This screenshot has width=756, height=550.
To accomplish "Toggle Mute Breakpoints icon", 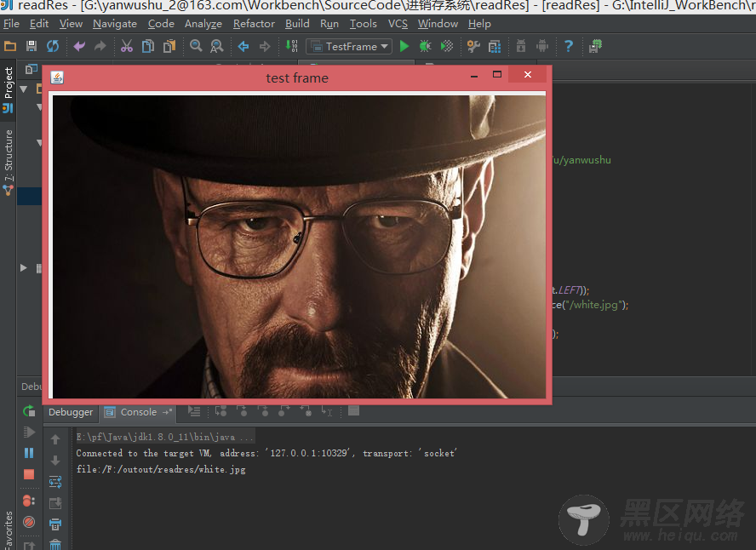I will click(29, 522).
